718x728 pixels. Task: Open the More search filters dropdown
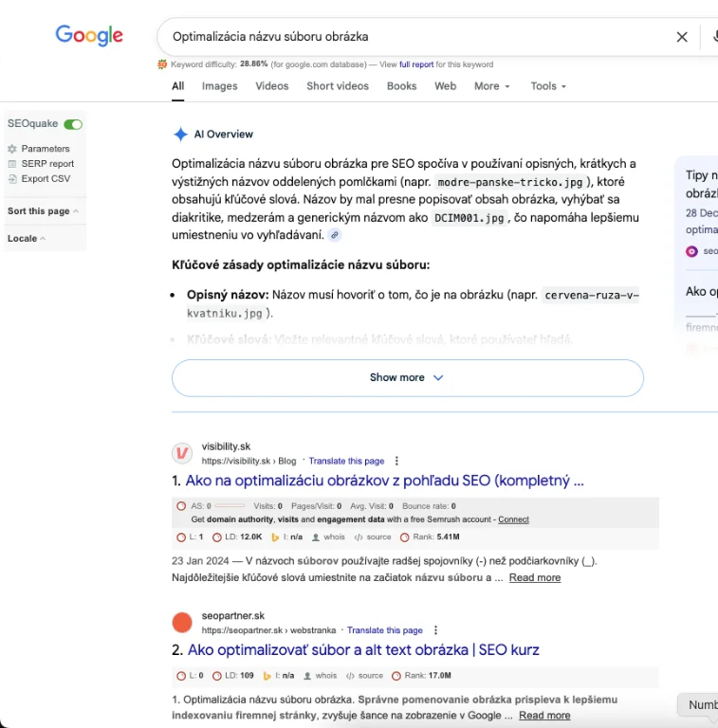click(491, 86)
